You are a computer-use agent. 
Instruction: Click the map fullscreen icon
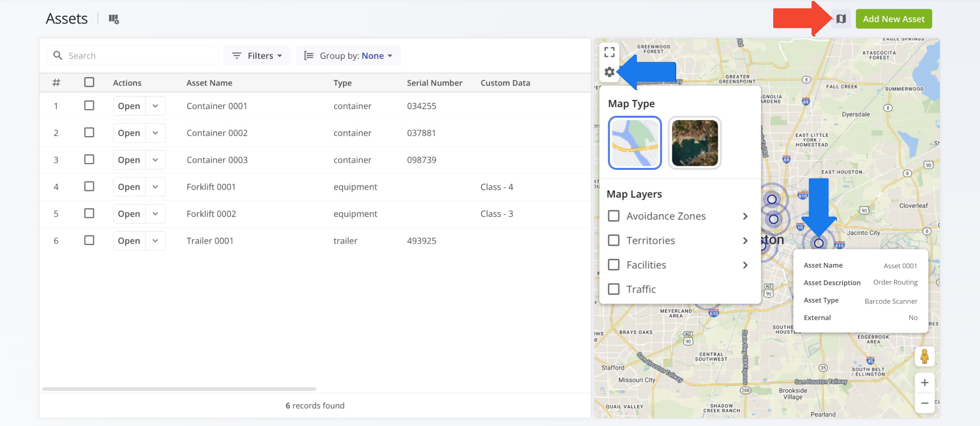(x=609, y=52)
